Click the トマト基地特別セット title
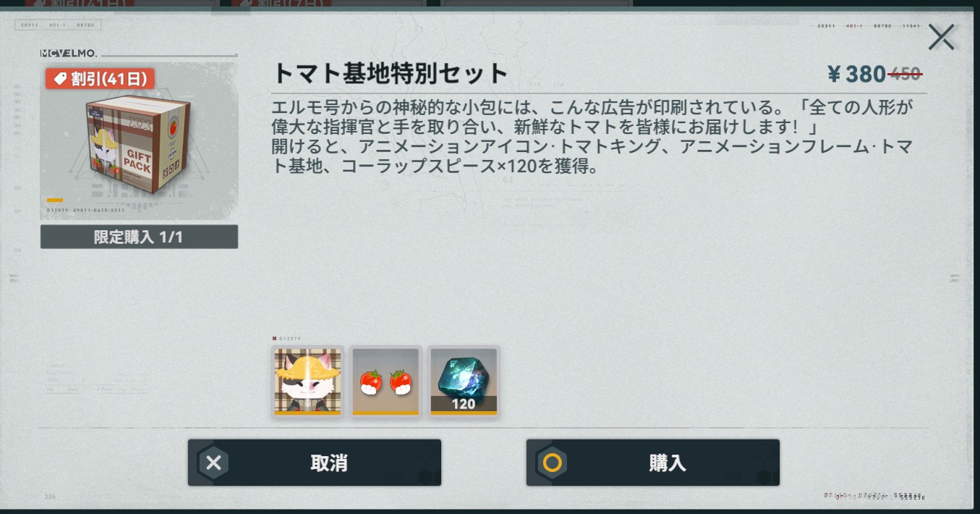The image size is (980, 514). 391,74
